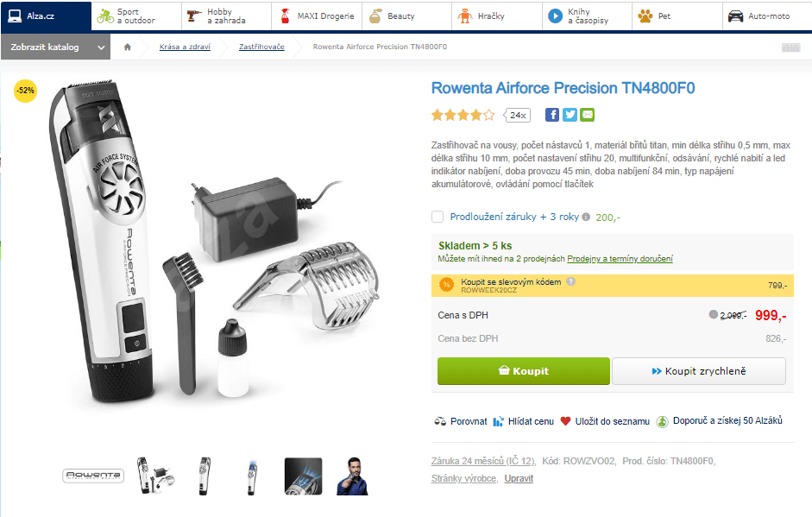The width and height of the screenshot is (812, 517).
Task: Open Auto-moto category tab
Action: pyautogui.click(x=767, y=16)
